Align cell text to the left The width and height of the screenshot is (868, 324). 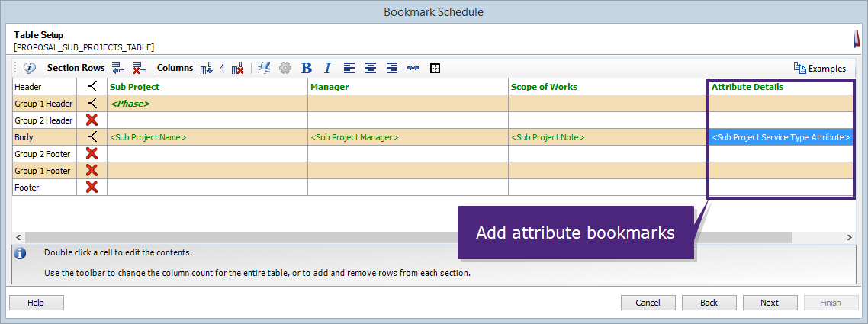349,68
